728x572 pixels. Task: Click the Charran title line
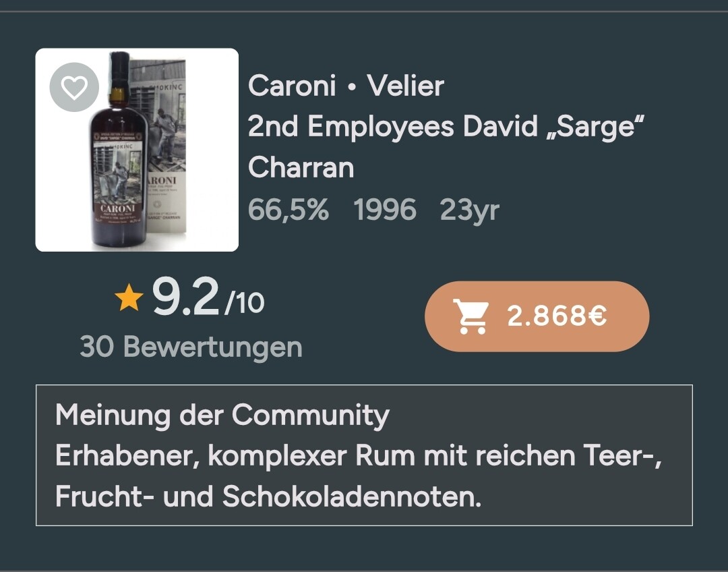301,167
